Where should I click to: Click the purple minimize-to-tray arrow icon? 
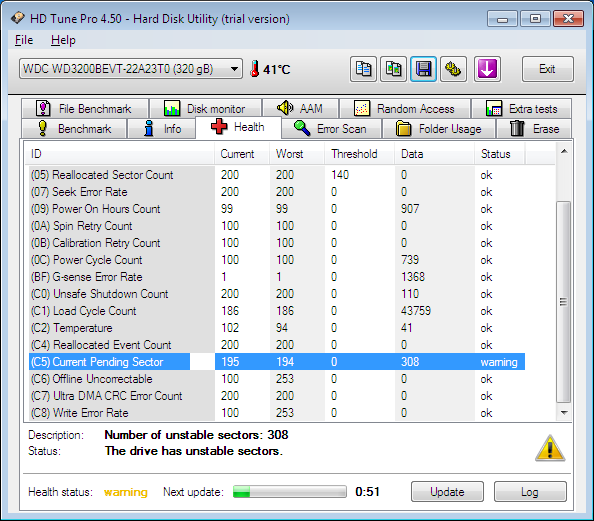[487, 69]
